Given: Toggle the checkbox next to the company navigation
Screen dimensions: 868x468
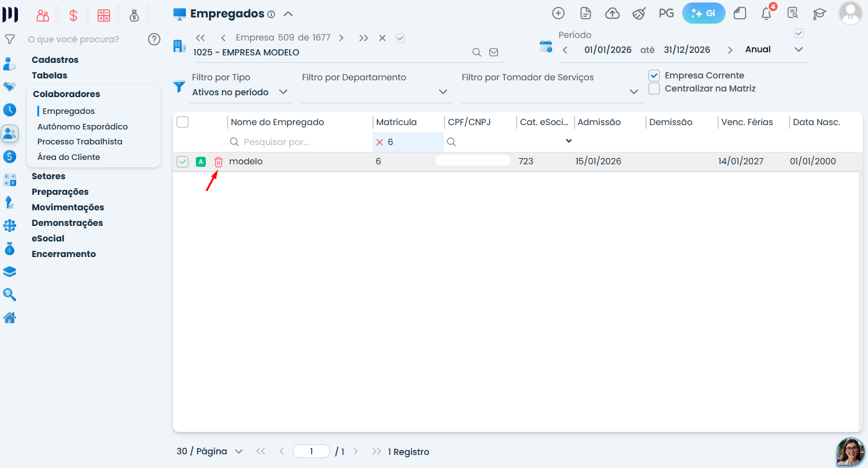Looking at the screenshot, I should [400, 38].
